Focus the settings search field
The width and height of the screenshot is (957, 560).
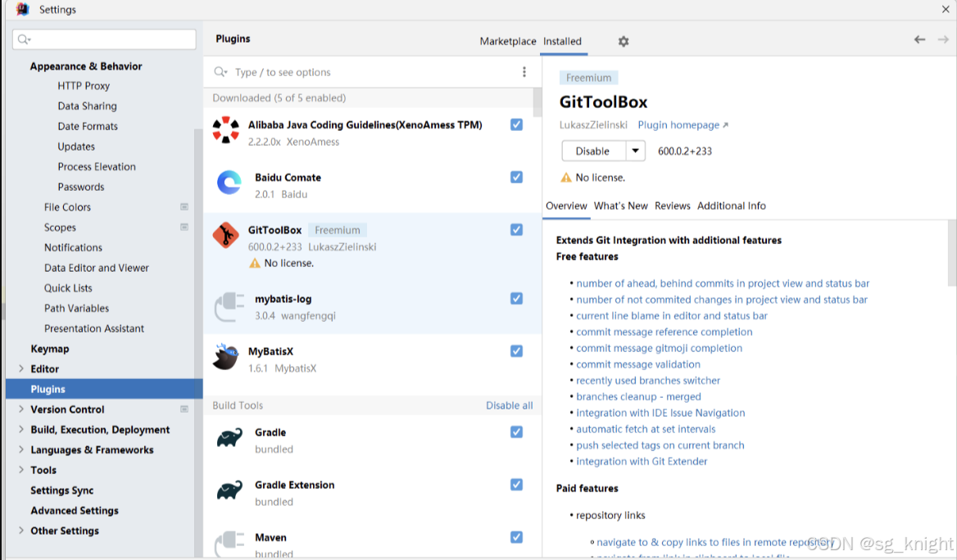[x=104, y=39]
